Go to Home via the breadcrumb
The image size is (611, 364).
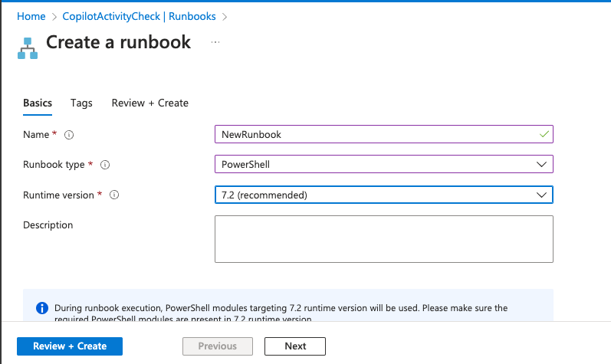tap(31, 16)
